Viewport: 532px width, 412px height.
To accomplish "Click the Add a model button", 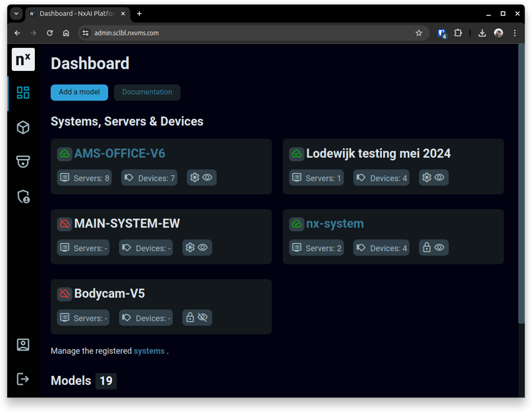I will pos(79,92).
